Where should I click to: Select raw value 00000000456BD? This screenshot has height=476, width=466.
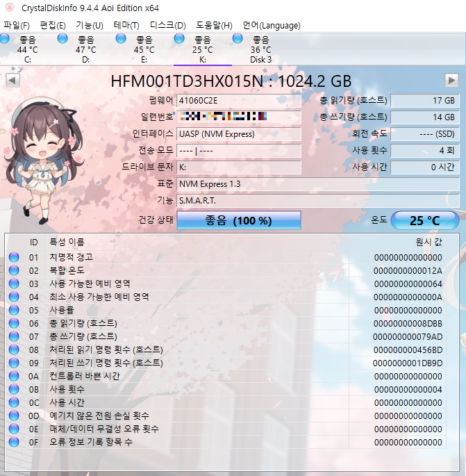[408, 350]
